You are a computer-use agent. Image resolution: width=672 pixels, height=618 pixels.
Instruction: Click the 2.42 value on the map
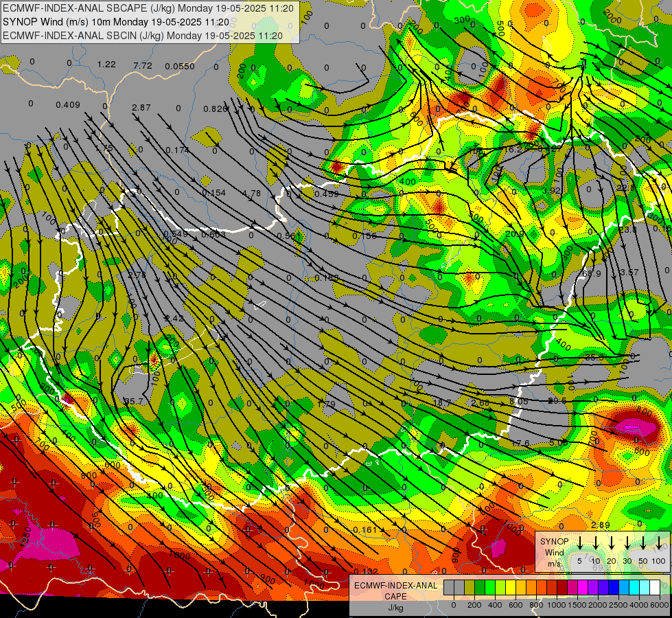[174, 318]
